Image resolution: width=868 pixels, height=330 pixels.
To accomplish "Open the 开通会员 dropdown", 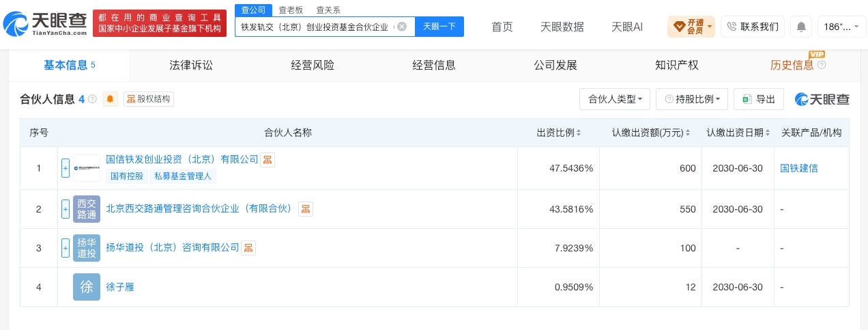I will point(691,27).
